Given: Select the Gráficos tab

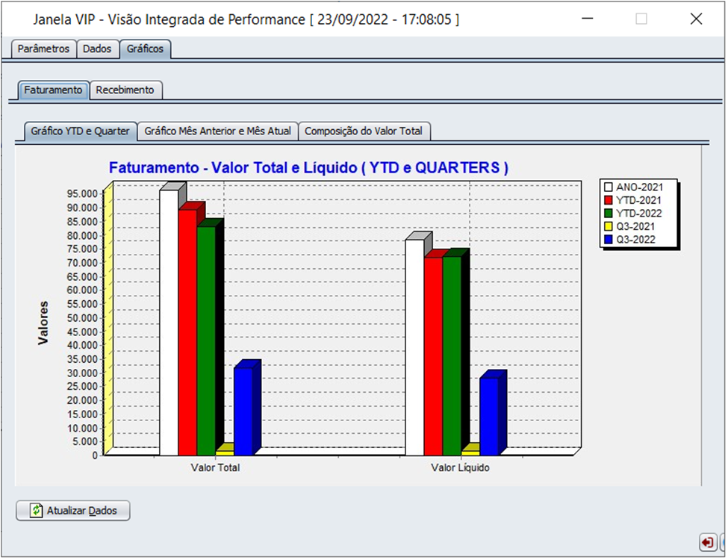Looking at the screenshot, I should coord(146,49).
